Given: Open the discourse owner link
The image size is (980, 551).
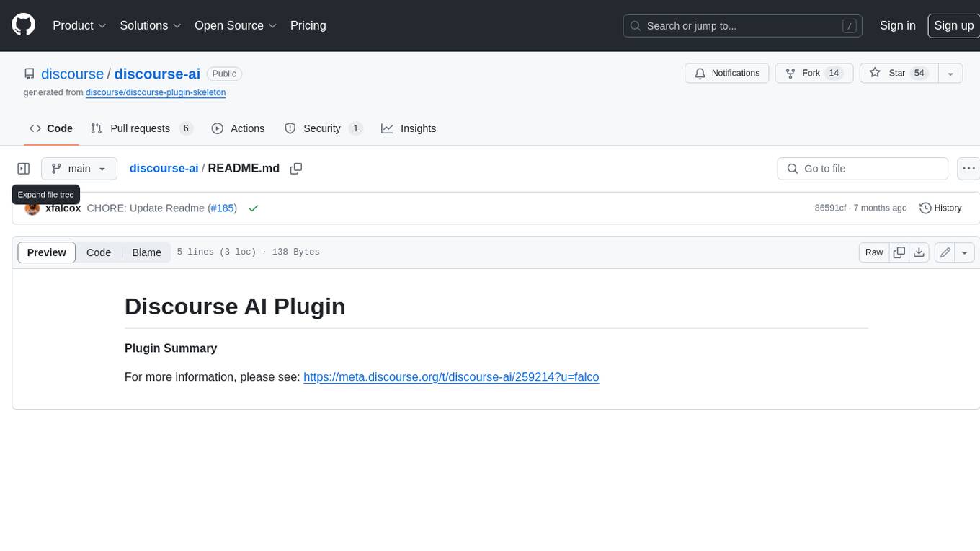Looking at the screenshot, I should click(x=72, y=74).
